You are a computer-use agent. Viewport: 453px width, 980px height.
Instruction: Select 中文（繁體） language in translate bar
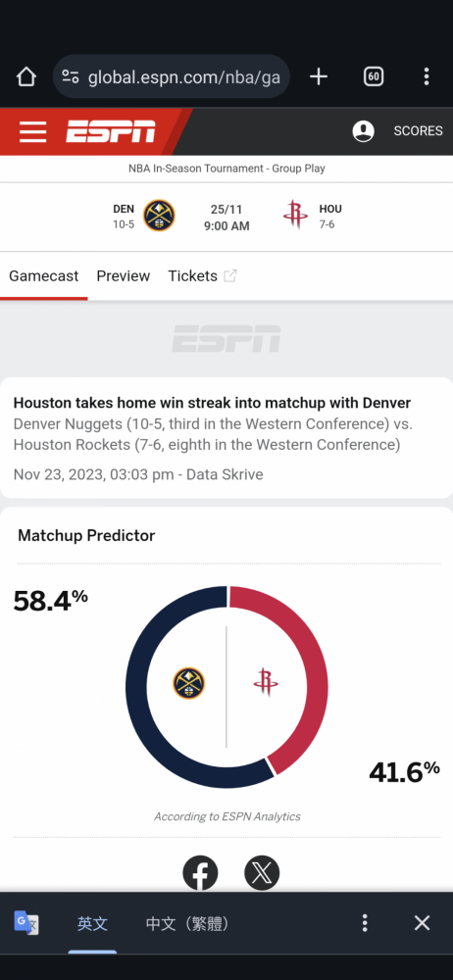click(x=187, y=923)
